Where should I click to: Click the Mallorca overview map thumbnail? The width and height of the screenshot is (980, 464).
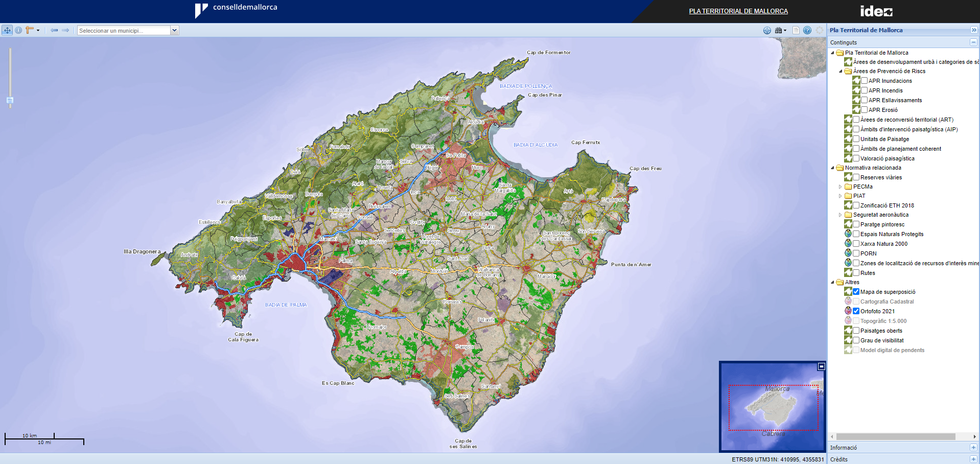click(772, 407)
